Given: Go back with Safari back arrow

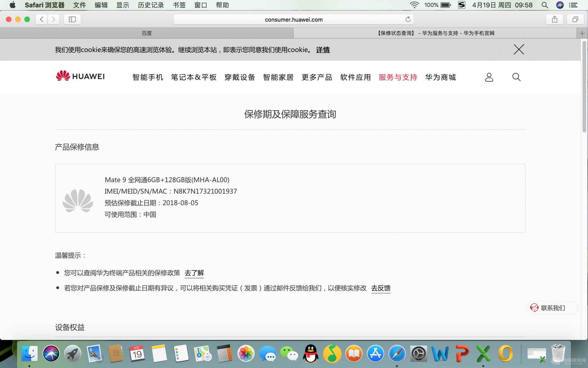Looking at the screenshot, I should point(41,19).
